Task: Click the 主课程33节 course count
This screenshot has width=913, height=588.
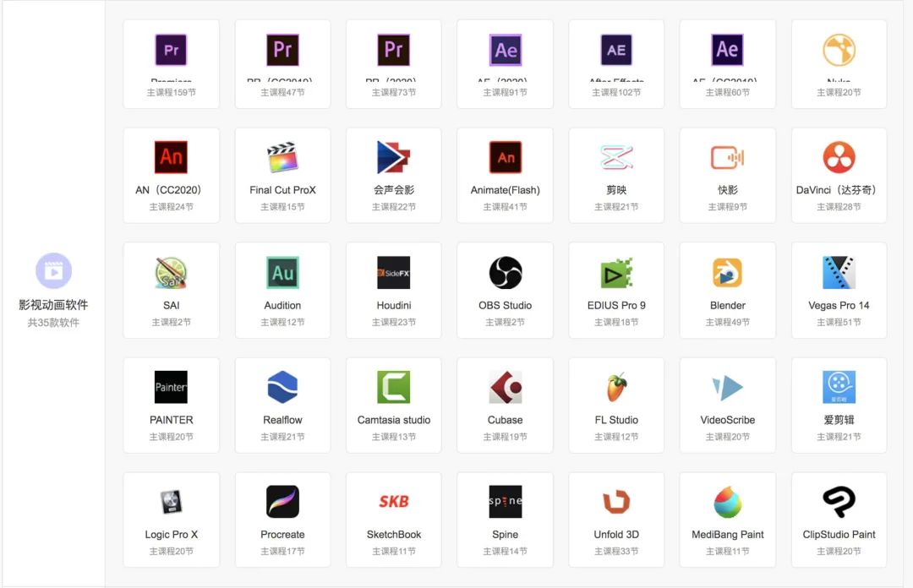Action: [x=616, y=552]
